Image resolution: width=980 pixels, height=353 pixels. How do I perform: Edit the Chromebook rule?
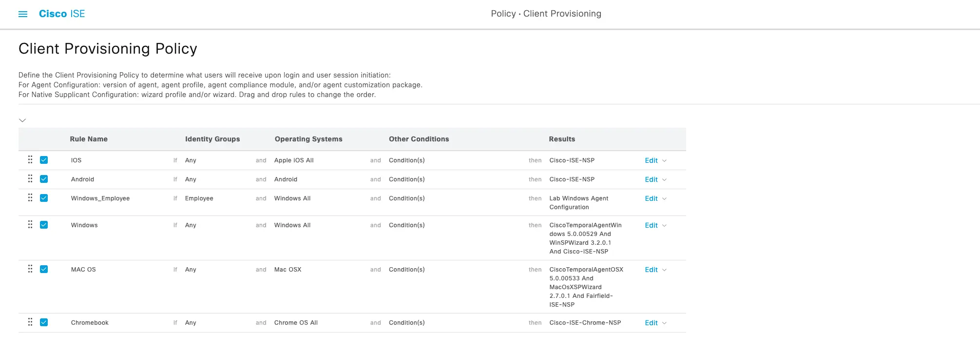[x=651, y=323]
